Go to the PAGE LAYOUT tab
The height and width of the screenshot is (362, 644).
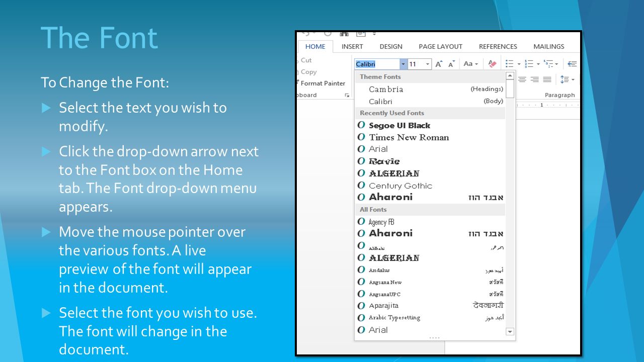(x=440, y=46)
